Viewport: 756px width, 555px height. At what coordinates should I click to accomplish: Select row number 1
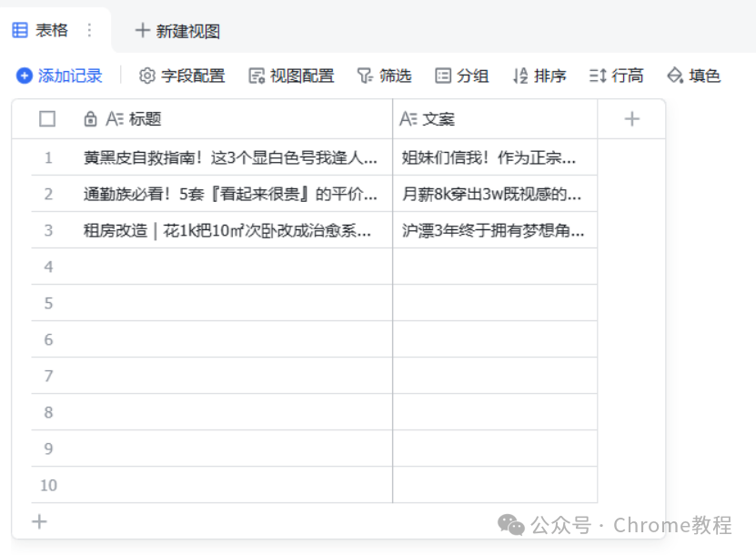pyautogui.click(x=49, y=157)
